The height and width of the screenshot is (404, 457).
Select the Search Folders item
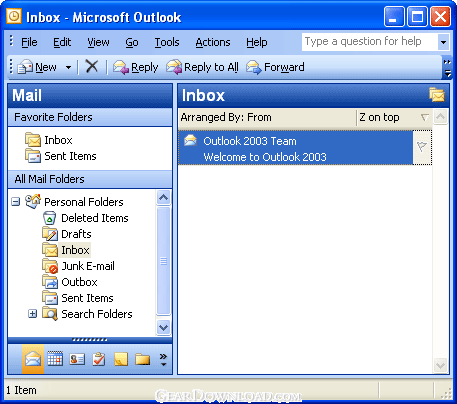pos(87,314)
